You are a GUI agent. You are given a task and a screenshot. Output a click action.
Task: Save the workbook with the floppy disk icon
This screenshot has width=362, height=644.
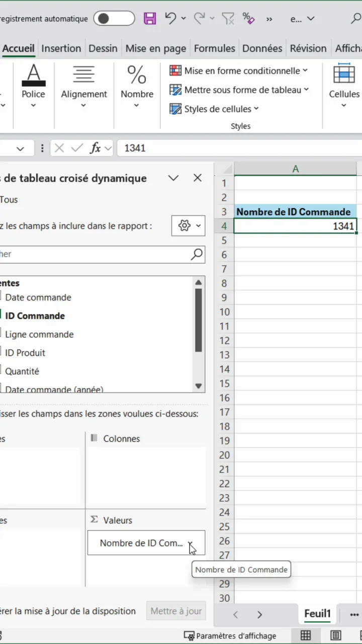pyautogui.click(x=150, y=19)
